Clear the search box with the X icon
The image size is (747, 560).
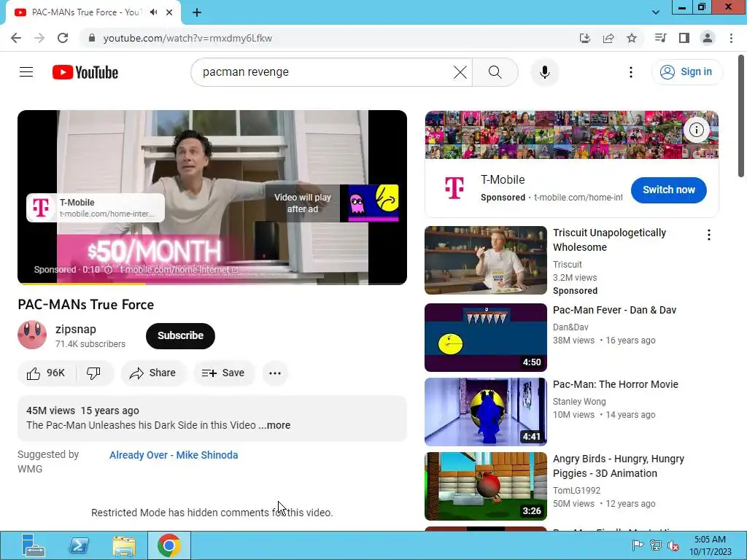click(460, 72)
